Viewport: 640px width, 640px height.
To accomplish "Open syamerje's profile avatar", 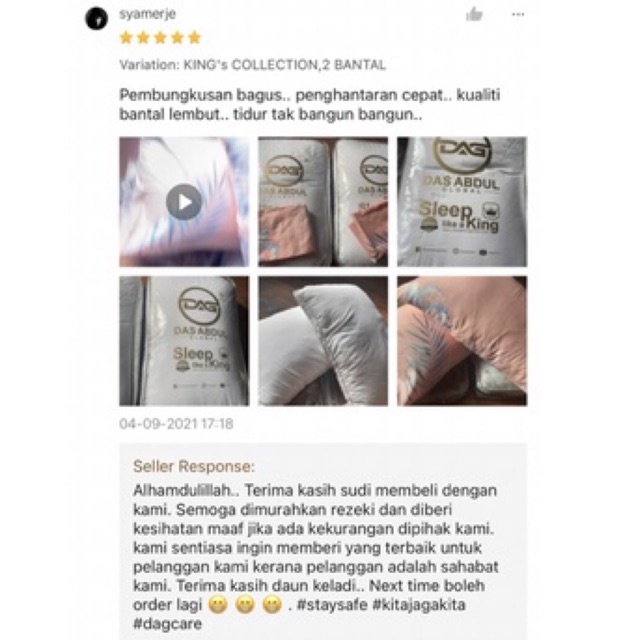I will coord(96,18).
